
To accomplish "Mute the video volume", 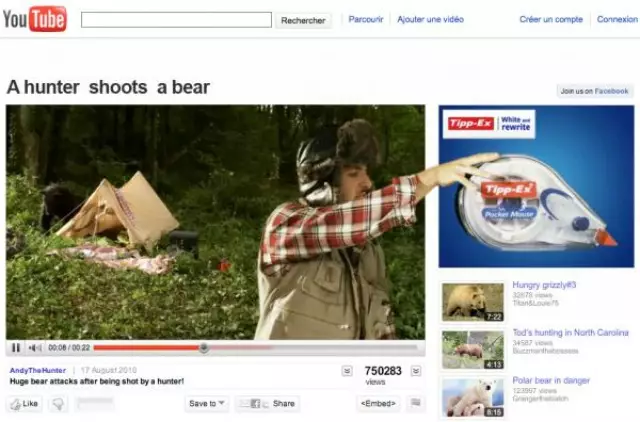I will click(35, 348).
